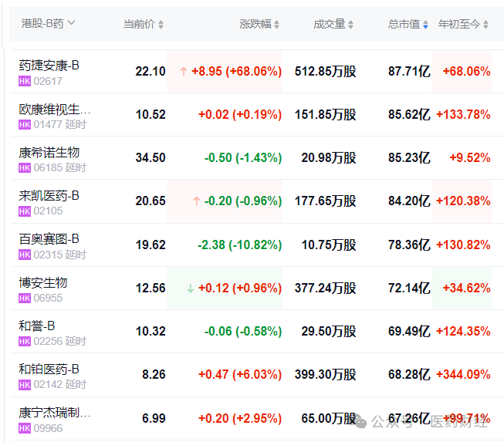
Task: Click 欧康维视生 market cap 85.62亿 cell
Action: (409, 115)
